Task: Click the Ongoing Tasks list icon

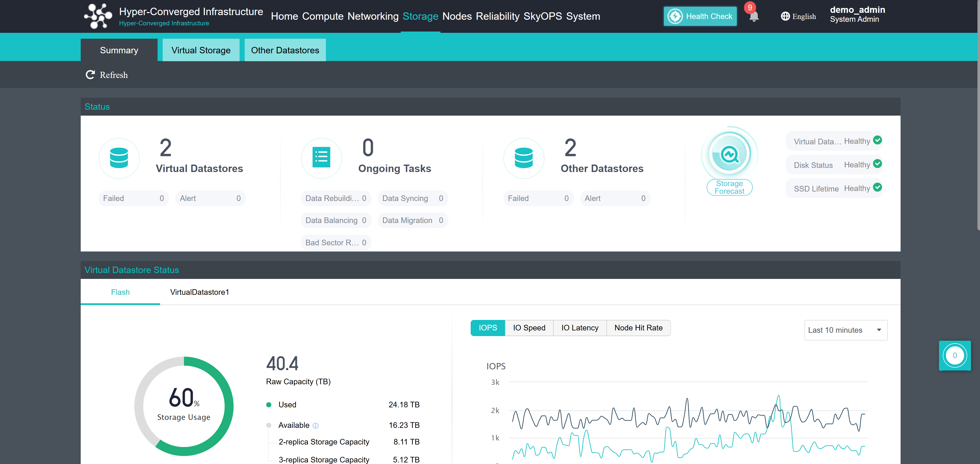Action: 321,158
